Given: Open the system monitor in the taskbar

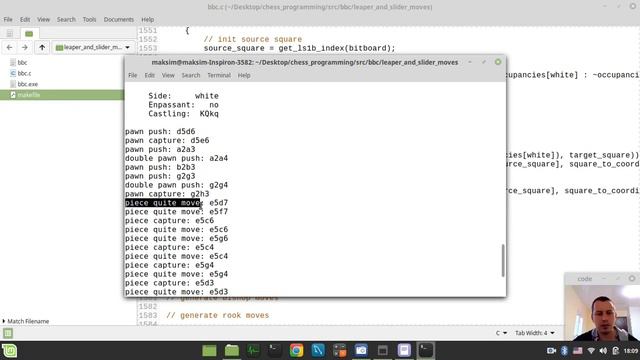Looking at the screenshot, I should point(253,351).
